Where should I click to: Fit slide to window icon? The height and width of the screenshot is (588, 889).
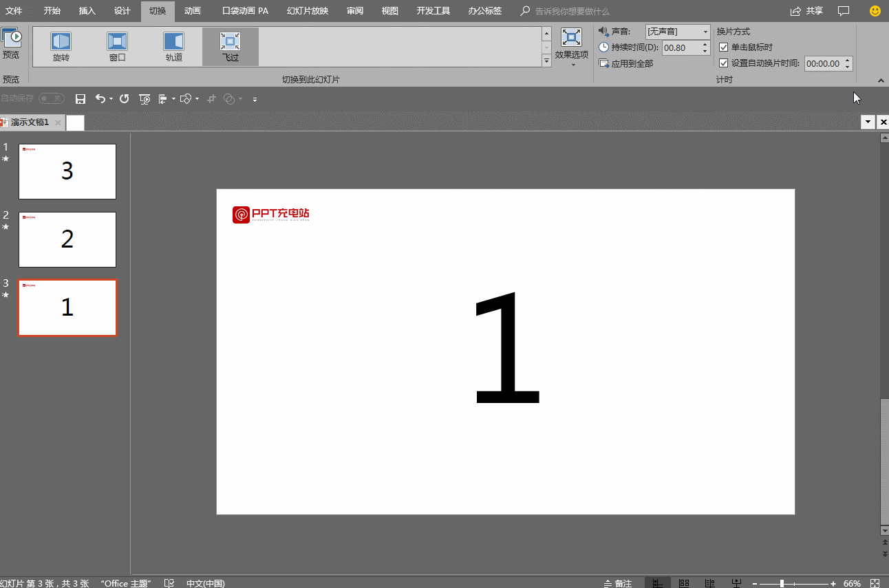[x=875, y=583]
